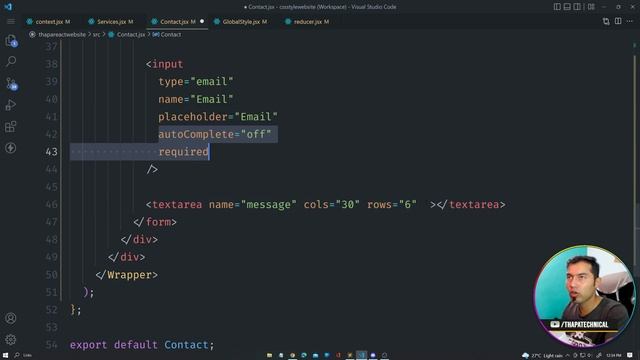Click the Open Changes icon in editor toolbar
The height and width of the screenshot is (360, 640).
click(x=606, y=21)
